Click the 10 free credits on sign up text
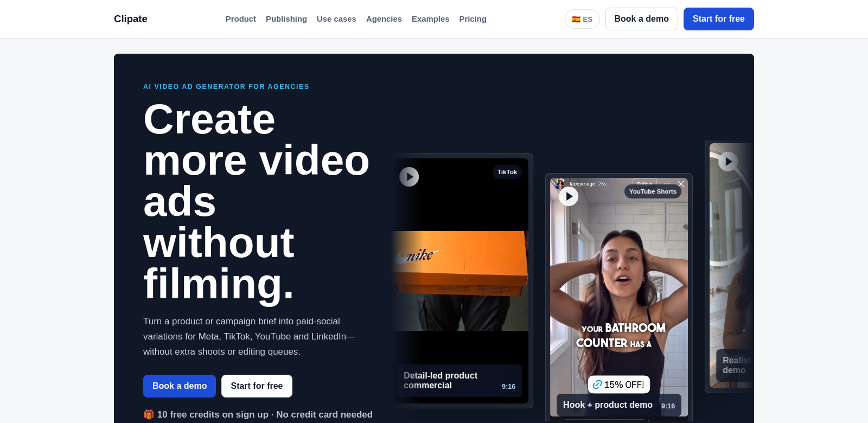This screenshot has height=423, width=868. click(213, 414)
